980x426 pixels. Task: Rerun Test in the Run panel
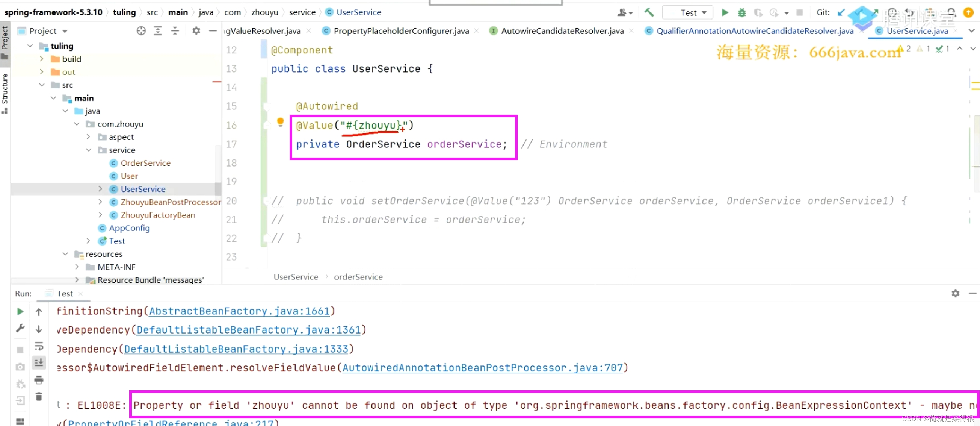coord(21,312)
